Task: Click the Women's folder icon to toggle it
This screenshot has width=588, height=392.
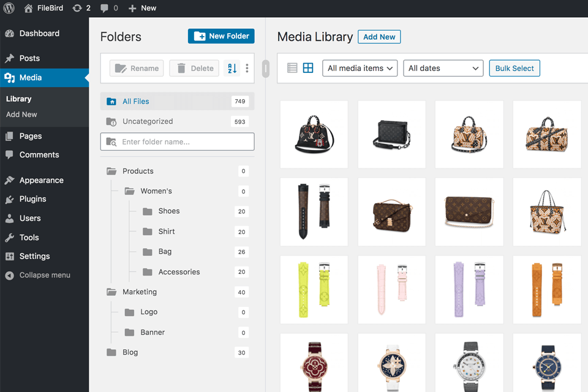Action: tap(129, 191)
